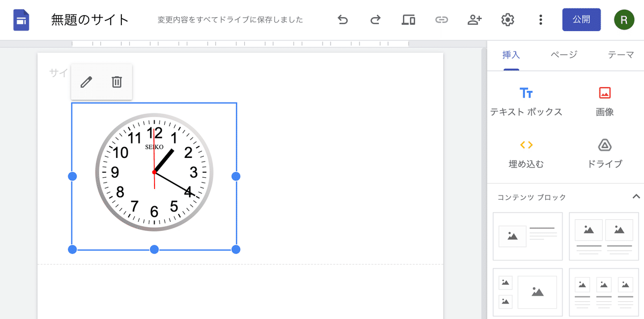Collapse the コンテンツ ブロック section

pyautogui.click(x=636, y=197)
